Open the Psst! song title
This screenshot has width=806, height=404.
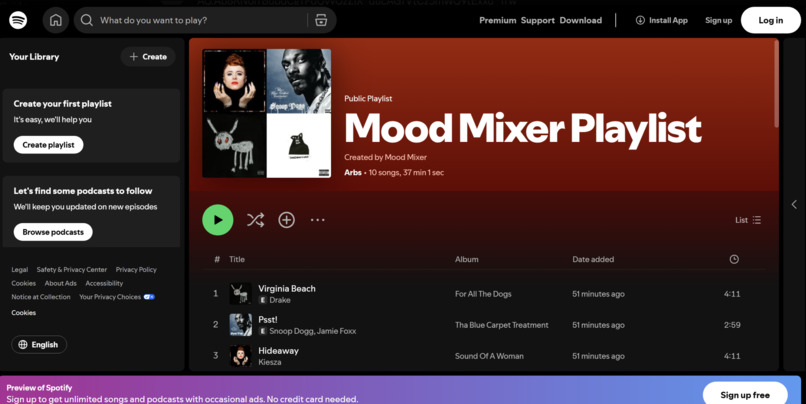click(x=268, y=319)
